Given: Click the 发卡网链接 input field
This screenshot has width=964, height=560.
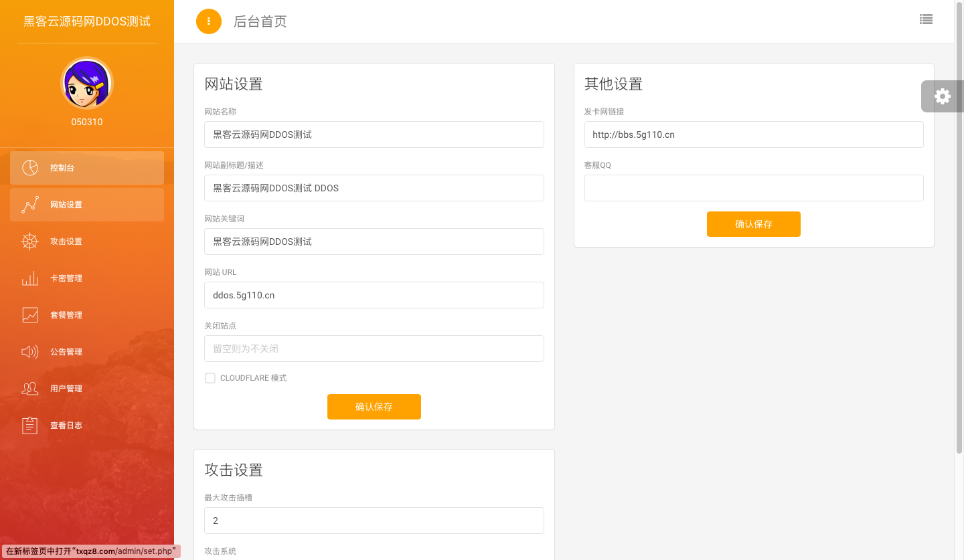Looking at the screenshot, I should click(754, 134).
